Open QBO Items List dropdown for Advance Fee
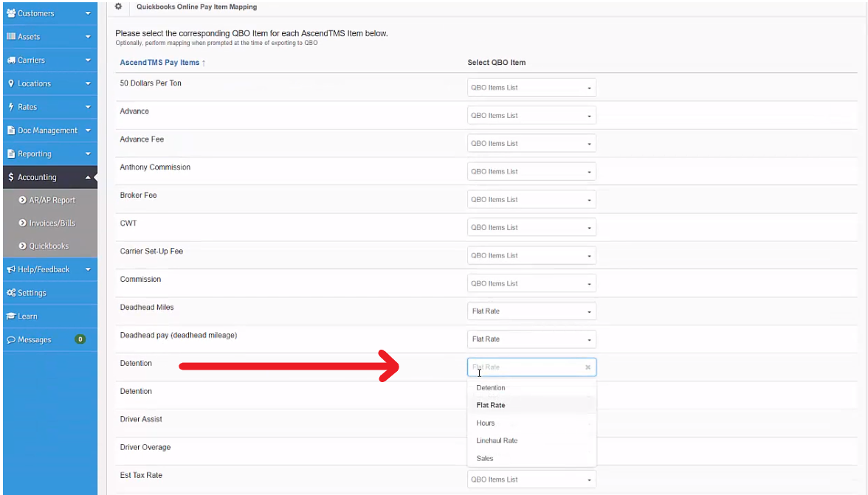This screenshot has width=868, height=495. click(x=531, y=143)
